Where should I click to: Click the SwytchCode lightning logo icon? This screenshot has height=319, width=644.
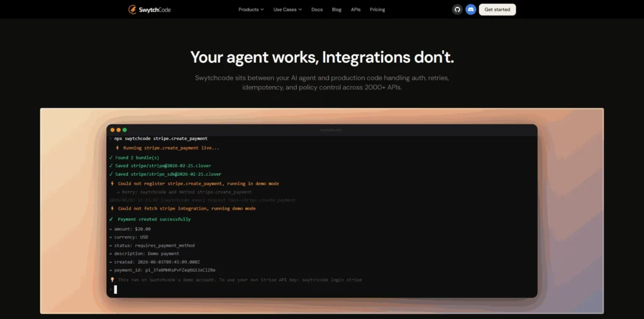tap(132, 9)
